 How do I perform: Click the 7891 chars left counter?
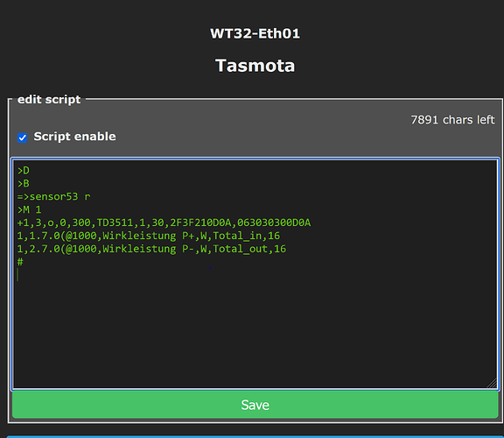click(452, 120)
